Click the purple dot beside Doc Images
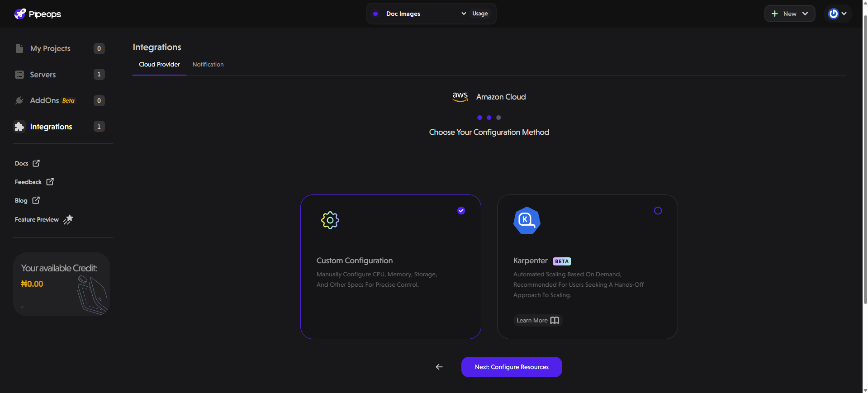Image resolution: width=868 pixels, height=393 pixels. (x=375, y=14)
